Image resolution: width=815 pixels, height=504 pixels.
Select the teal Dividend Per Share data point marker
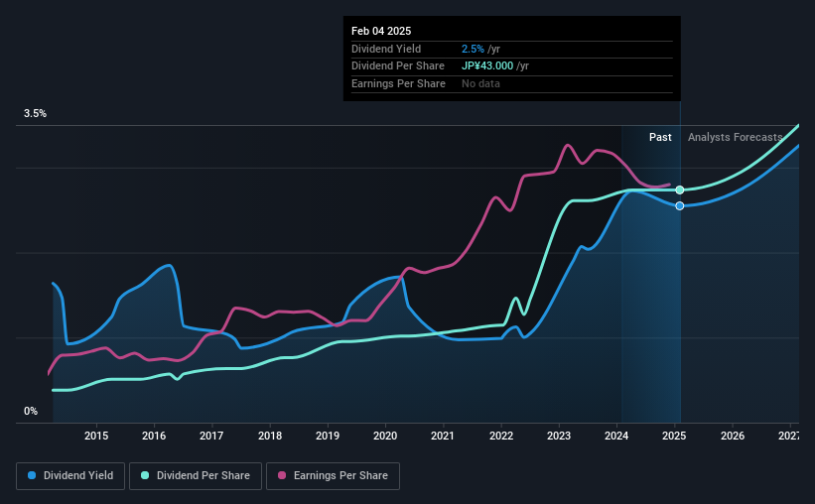tap(680, 190)
